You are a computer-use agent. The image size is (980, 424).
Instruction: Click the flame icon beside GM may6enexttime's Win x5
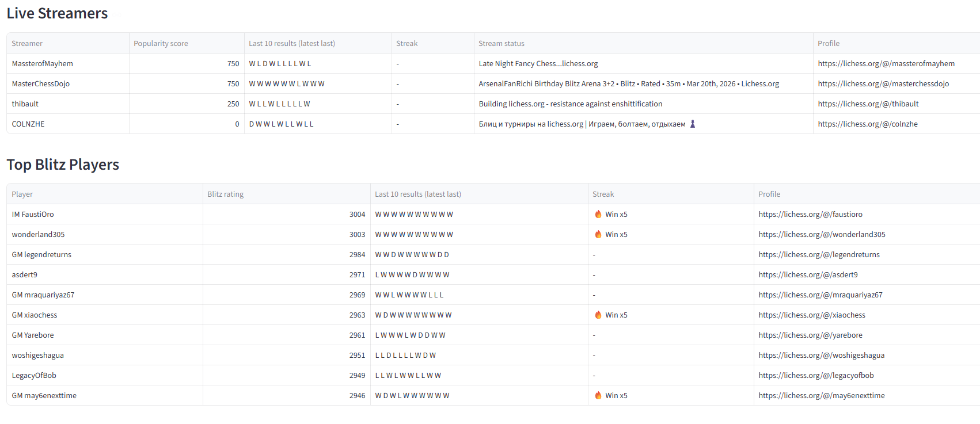(x=598, y=395)
